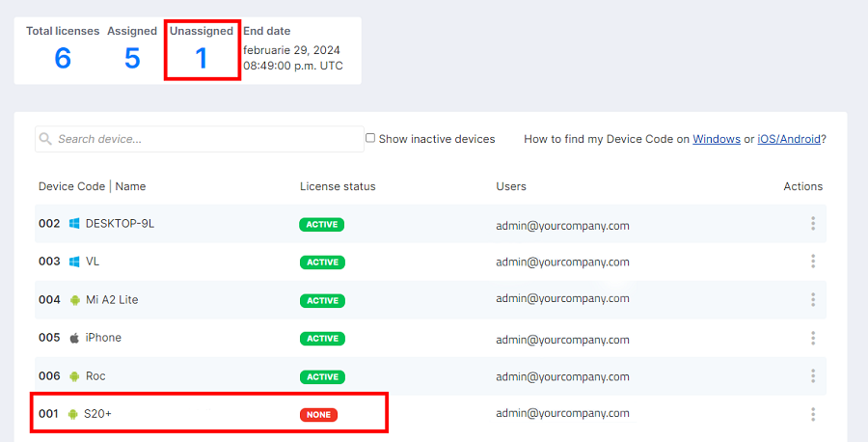Image resolution: width=868 pixels, height=442 pixels.
Task: Click the search magnifier icon
Action: 45,139
